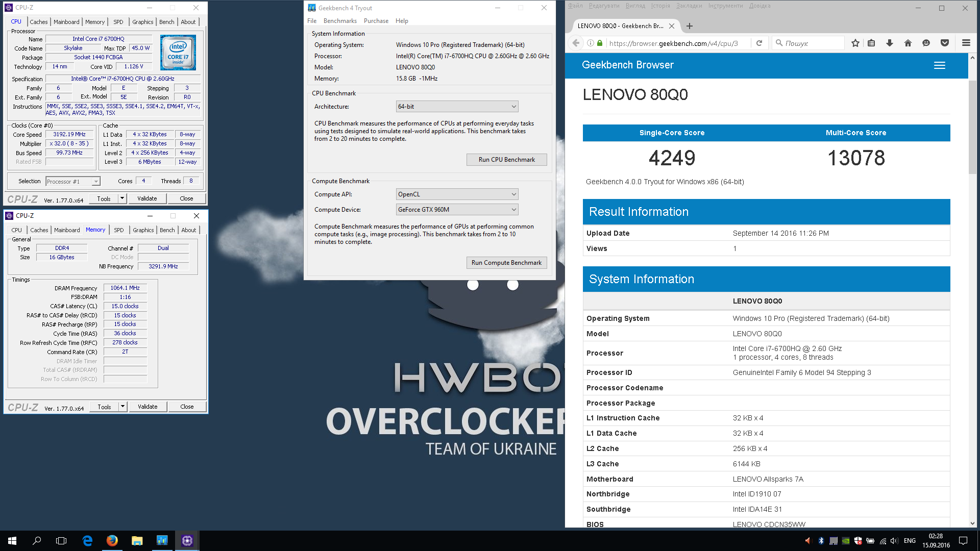This screenshot has width=980, height=551.
Task: Click the Single-Core Score value 4249
Action: 672,158
